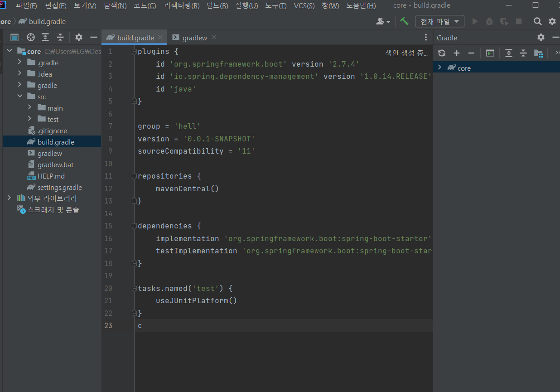
Task: Open the project view selector icon
Action: point(14,38)
